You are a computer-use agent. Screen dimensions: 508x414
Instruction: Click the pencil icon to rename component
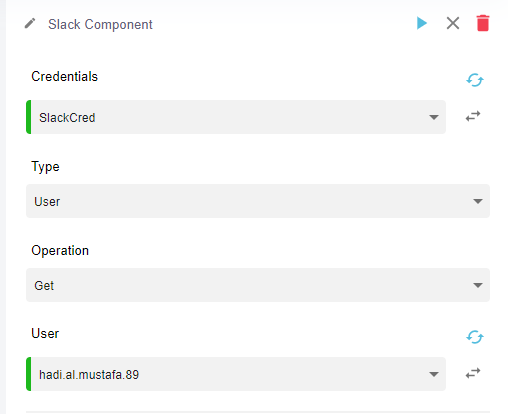pyautogui.click(x=30, y=24)
